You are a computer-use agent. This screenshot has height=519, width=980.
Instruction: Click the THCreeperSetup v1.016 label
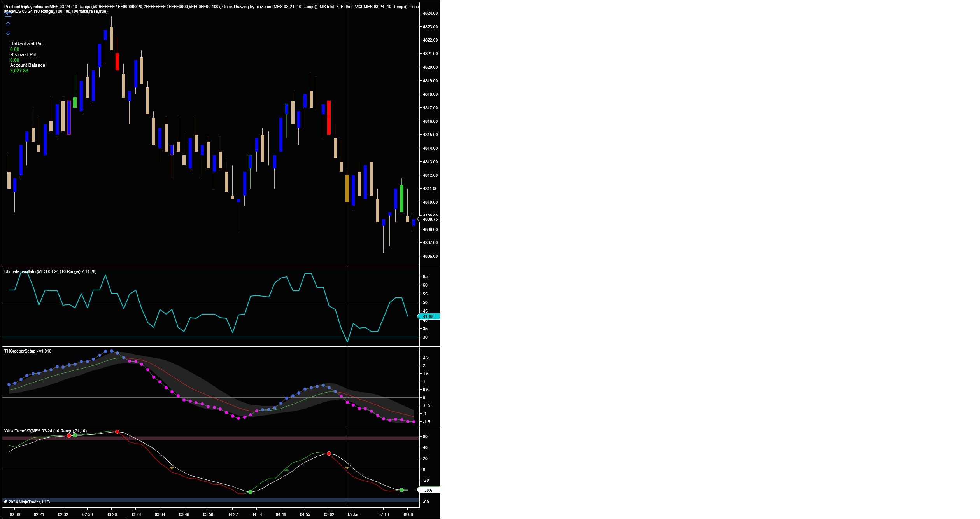pyautogui.click(x=28, y=351)
